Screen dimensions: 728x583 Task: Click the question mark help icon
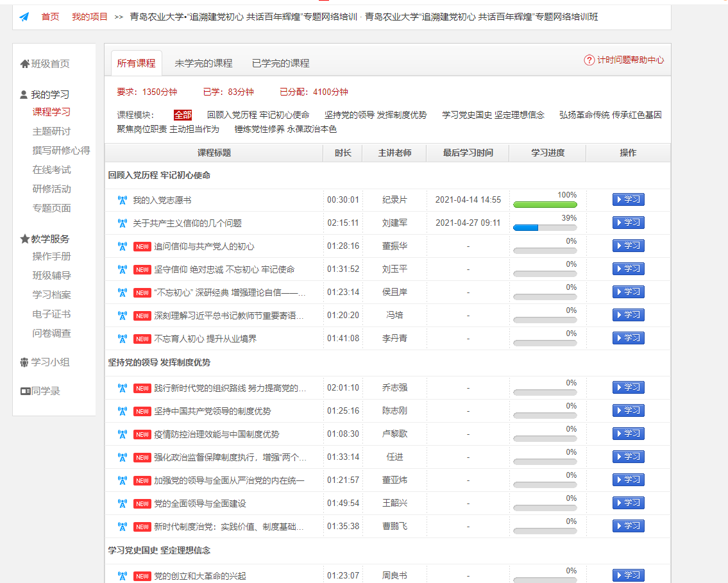(589, 60)
